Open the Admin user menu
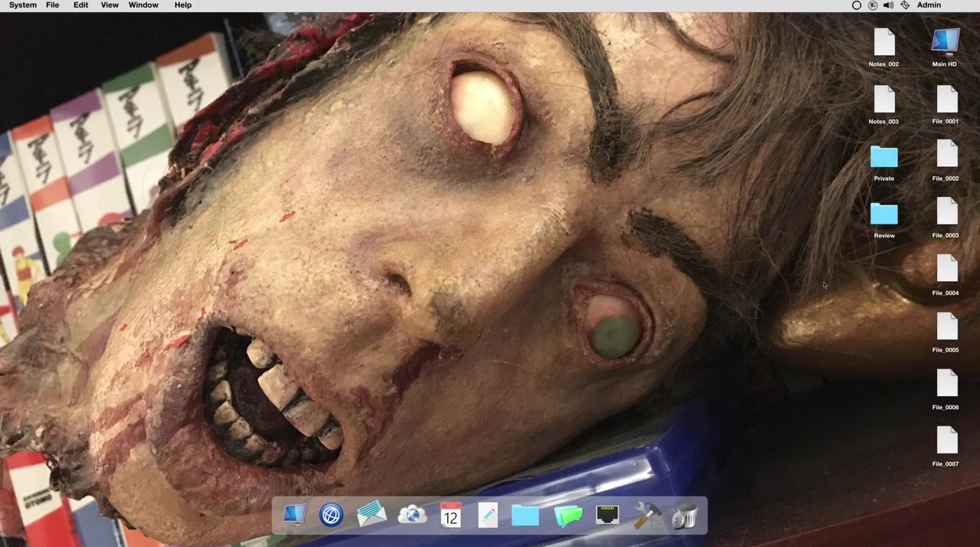Image resolution: width=980 pixels, height=547 pixels. coord(929,5)
